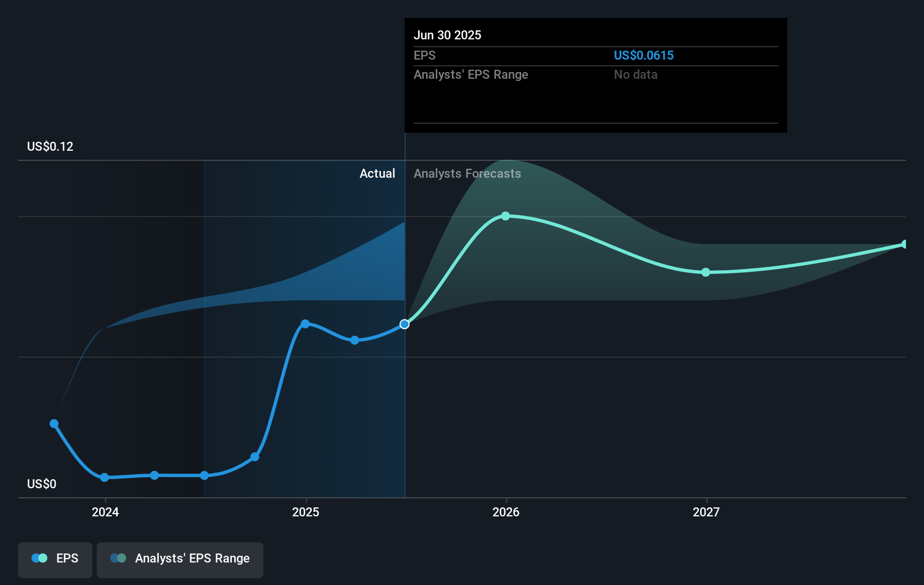The height and width of the screenshot is (585, 924).
Task: Select the lowest EPS data point in 2024
Action: pos(105,478)
